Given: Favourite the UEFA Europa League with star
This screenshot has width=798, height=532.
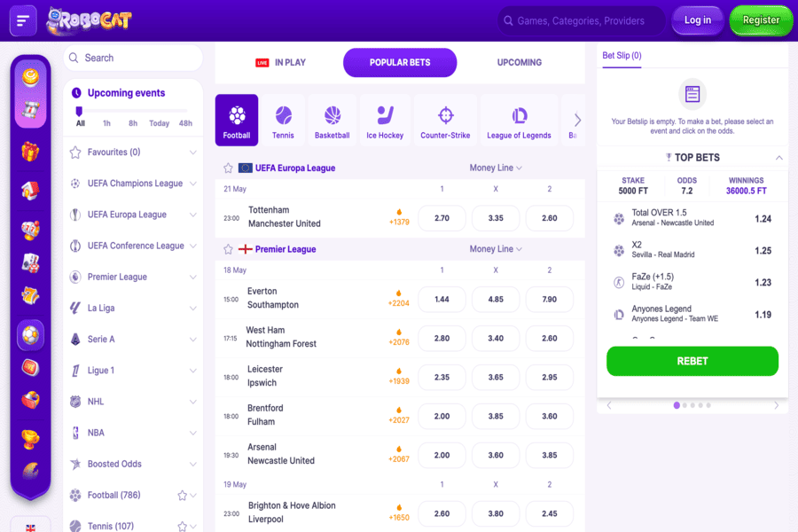Looking at the screenshot, I should [x=228, y=168].
